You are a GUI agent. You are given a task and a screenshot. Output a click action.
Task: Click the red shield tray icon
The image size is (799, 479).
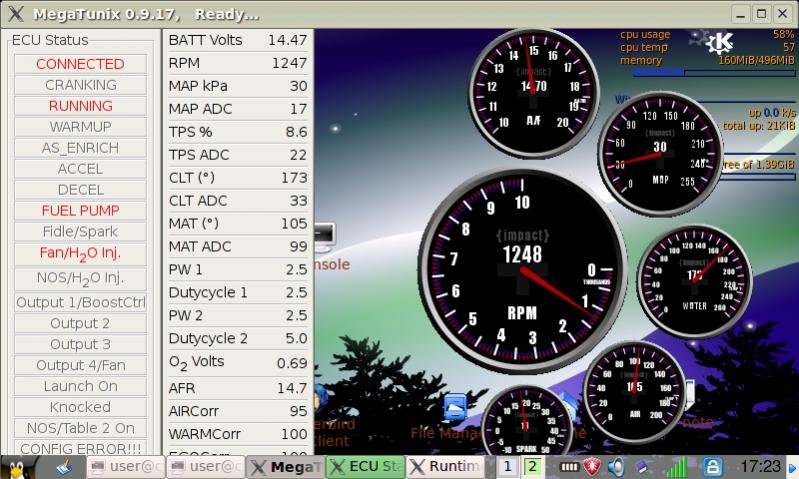pyautogui.click(x=592, y=467)
